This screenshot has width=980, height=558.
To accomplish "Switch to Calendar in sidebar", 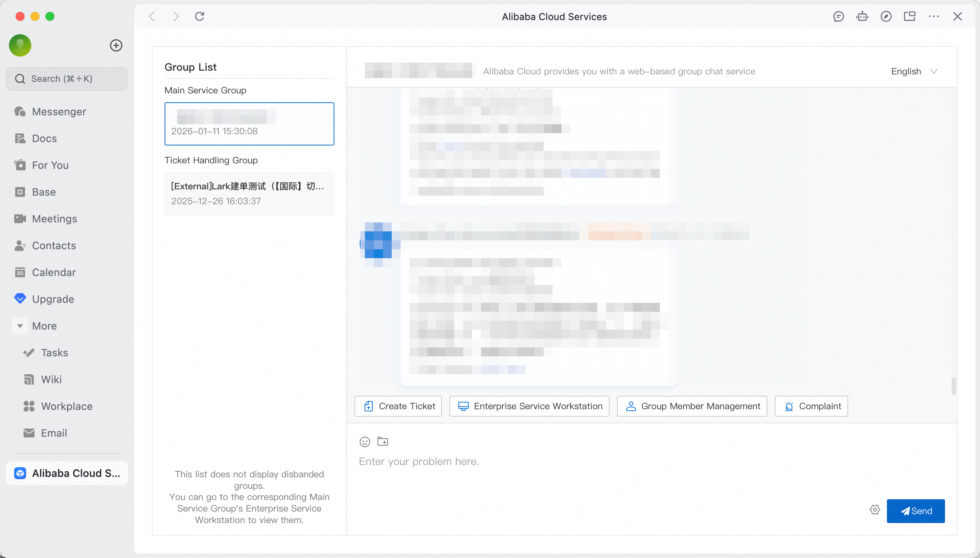I will (x=54, y=272).
